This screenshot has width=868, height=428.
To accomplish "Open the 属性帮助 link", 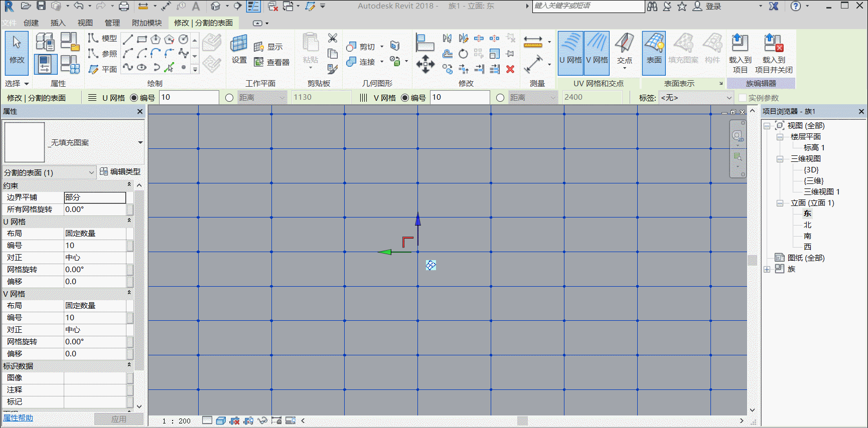I will tap(18, 418).
